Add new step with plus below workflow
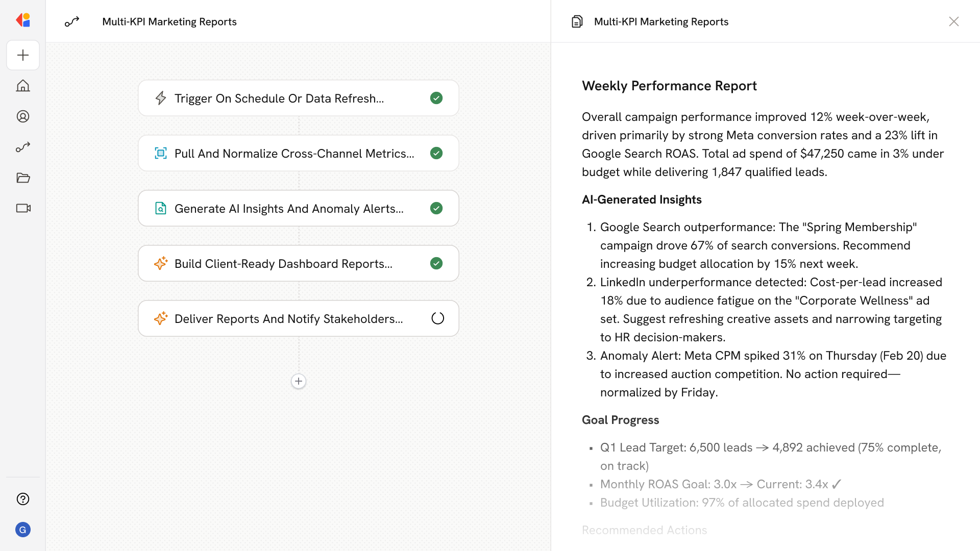The height and width of the screenshot is (551, 980). click(x=299, y=381)
